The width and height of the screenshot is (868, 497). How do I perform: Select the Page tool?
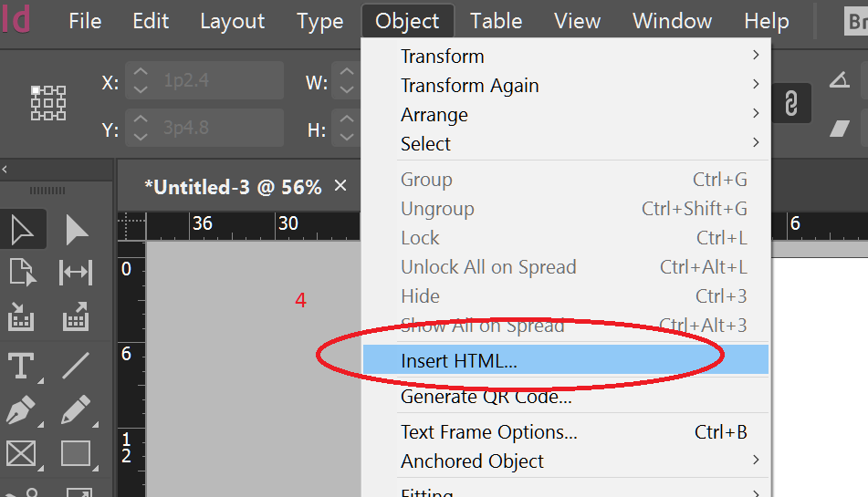pos(22,273)
